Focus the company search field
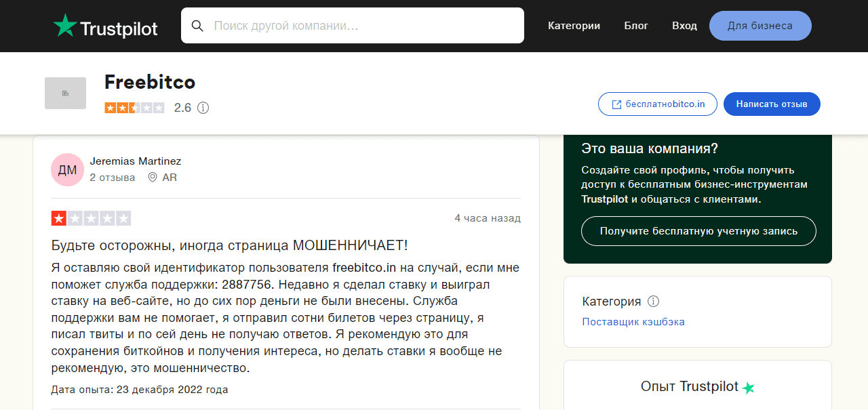868x410 pixels. tap(366, 26)
